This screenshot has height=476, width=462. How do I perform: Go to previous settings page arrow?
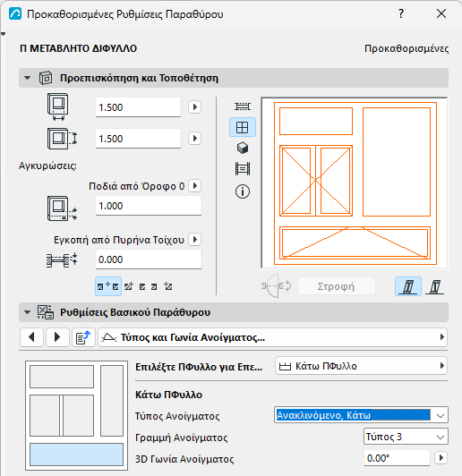click(31, 337)
